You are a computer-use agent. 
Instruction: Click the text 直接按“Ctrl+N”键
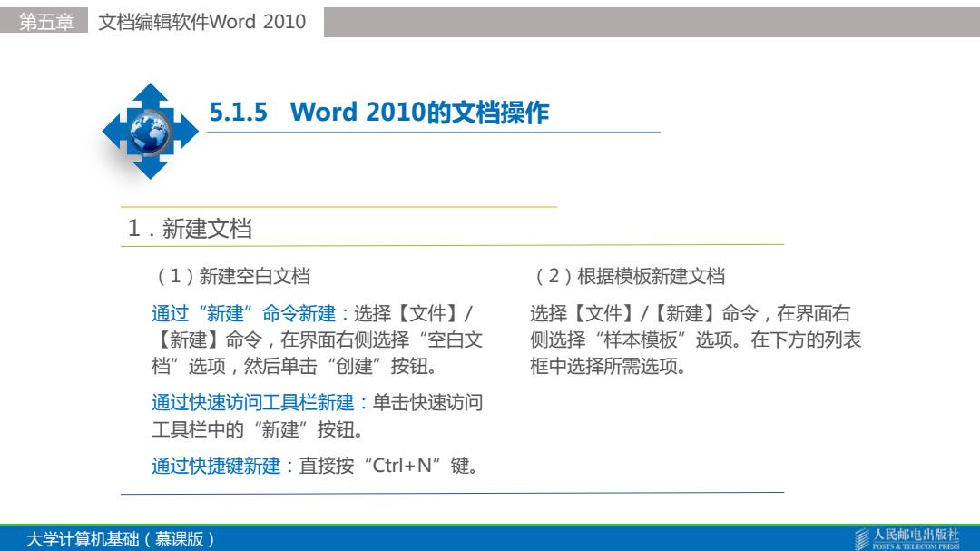388,466
